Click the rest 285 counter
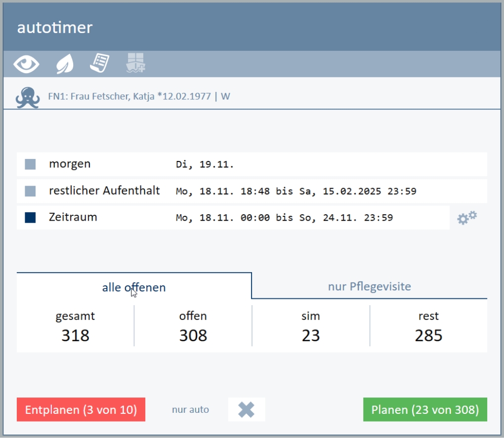 428,327
